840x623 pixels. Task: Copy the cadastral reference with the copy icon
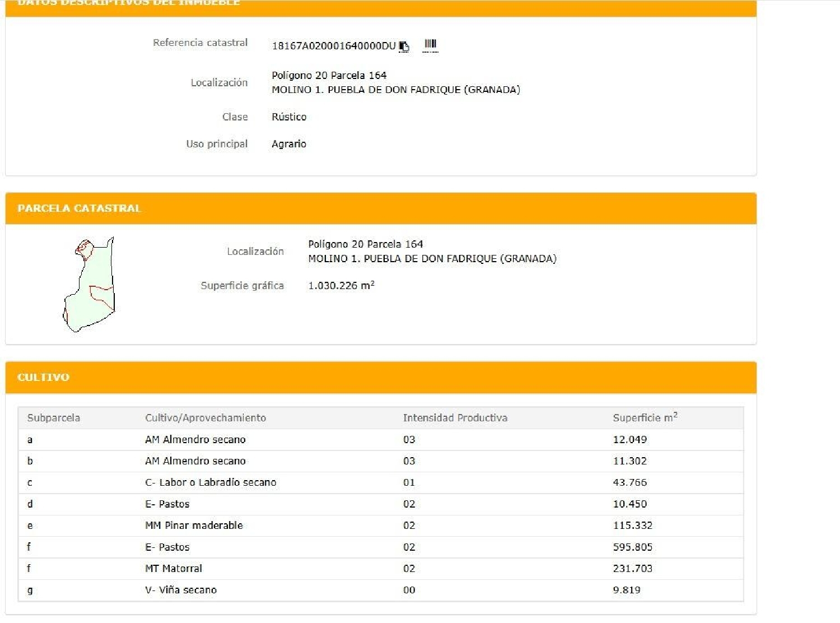tap(404, 47)
